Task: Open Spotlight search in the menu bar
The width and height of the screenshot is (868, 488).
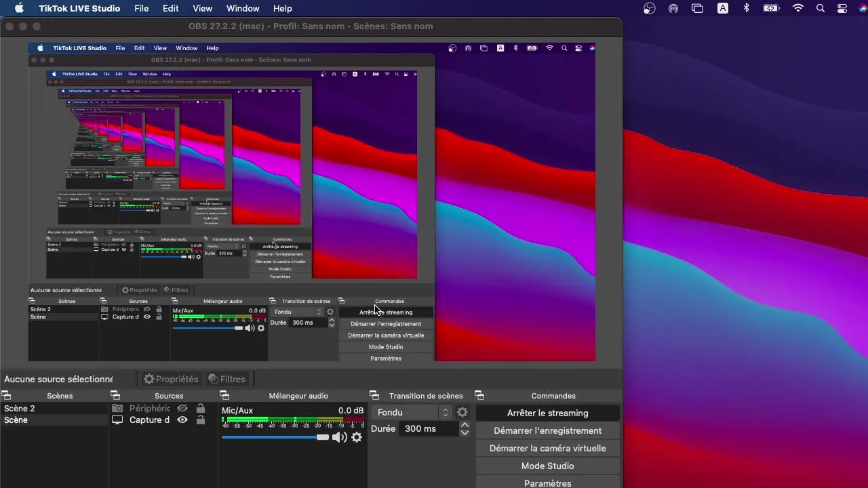Action: point(821,8)
